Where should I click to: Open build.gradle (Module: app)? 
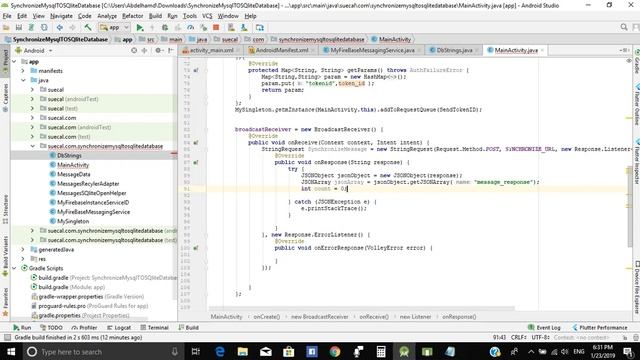click(68, 287)
